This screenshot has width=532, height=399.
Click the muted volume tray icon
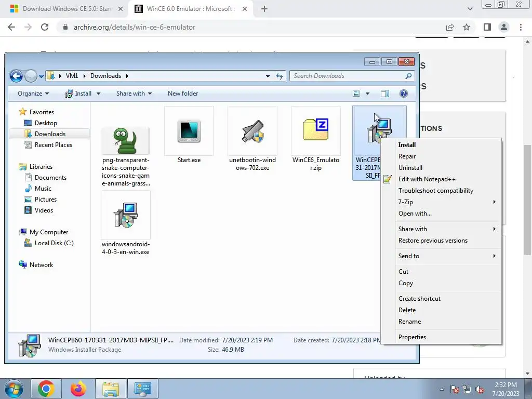(480, 389)
